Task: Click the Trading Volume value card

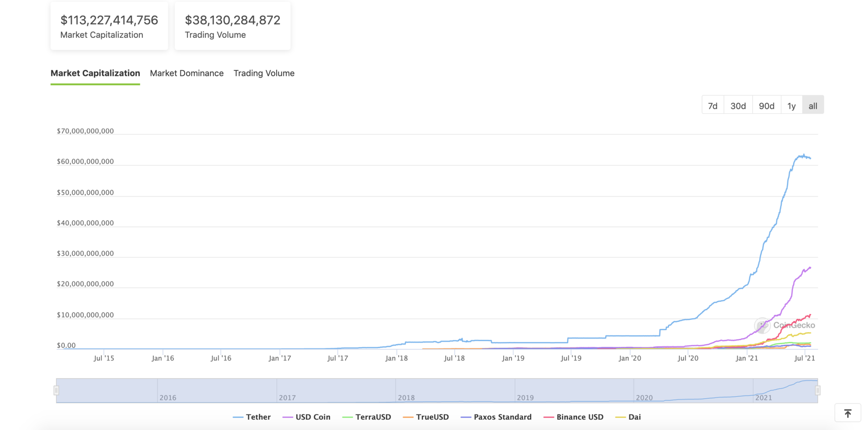Action: (232, 25)
